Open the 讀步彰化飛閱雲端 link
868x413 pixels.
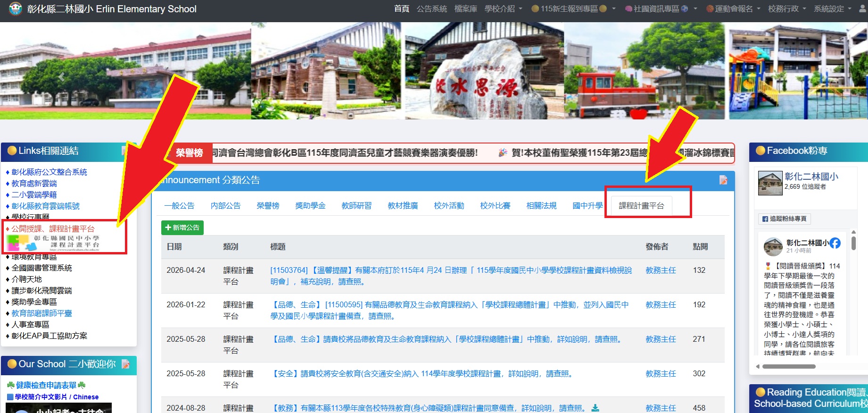click(41, 290)
